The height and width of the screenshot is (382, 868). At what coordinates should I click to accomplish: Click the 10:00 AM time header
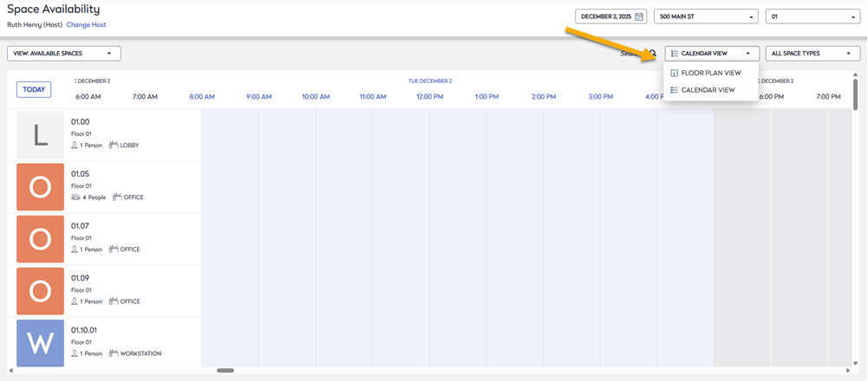[x=317, y=97]
